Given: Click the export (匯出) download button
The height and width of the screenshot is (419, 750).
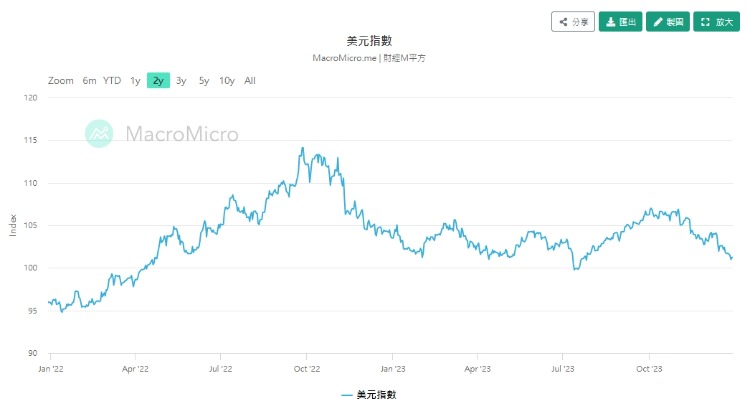Looking at the screenshot, I should 620,22.
